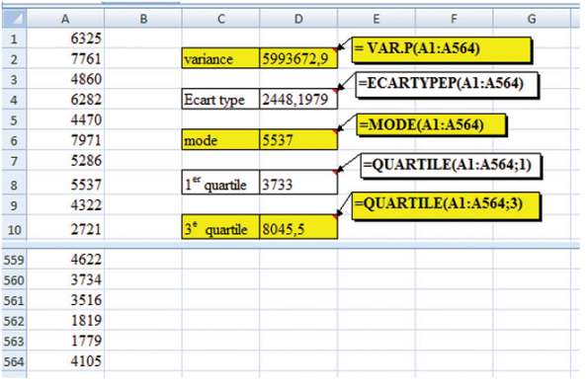Viewport: 587px width, 392px height.
Task: Select row 9 header
Action: [x=14, y=204]
